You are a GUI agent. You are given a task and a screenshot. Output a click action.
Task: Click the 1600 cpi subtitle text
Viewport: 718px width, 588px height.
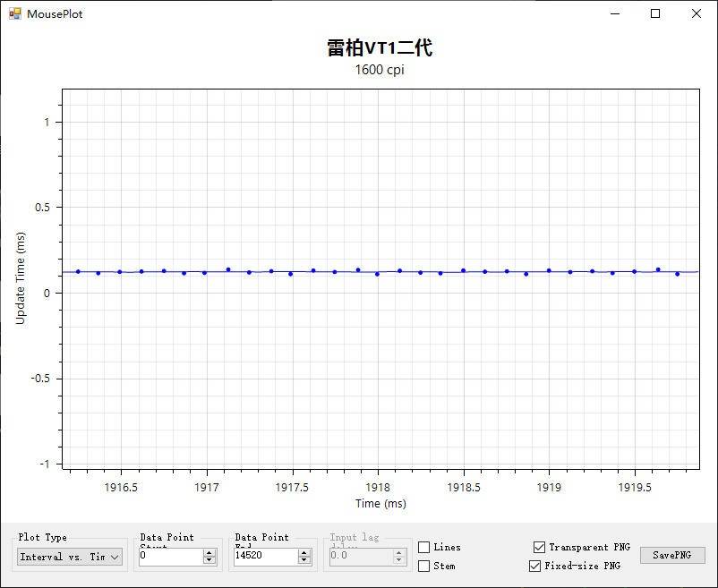(x=380, y=70)
